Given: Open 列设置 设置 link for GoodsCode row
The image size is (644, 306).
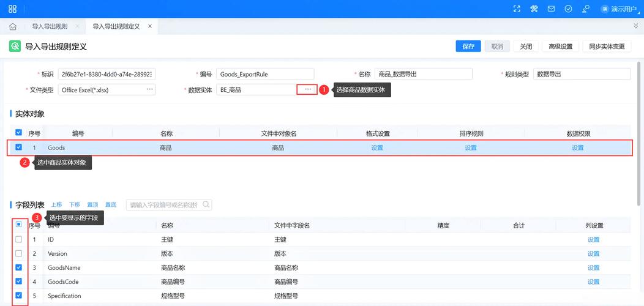Looking at the screenshot, I should [593, 282].
